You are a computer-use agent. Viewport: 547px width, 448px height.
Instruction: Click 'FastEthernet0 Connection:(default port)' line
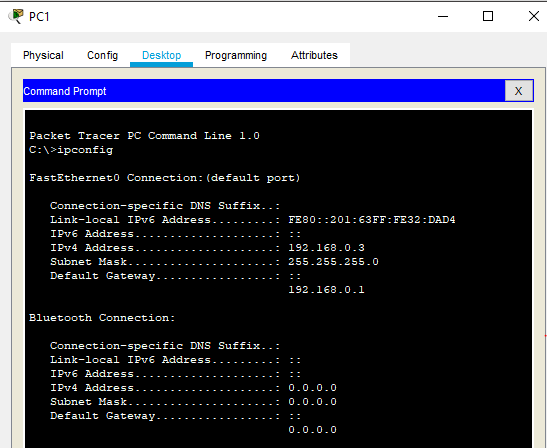[165, 178]
